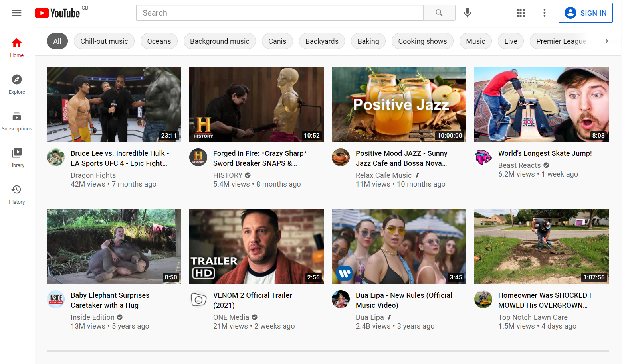
Task: Open the hamburger guide menu
Action: point(17,13)
